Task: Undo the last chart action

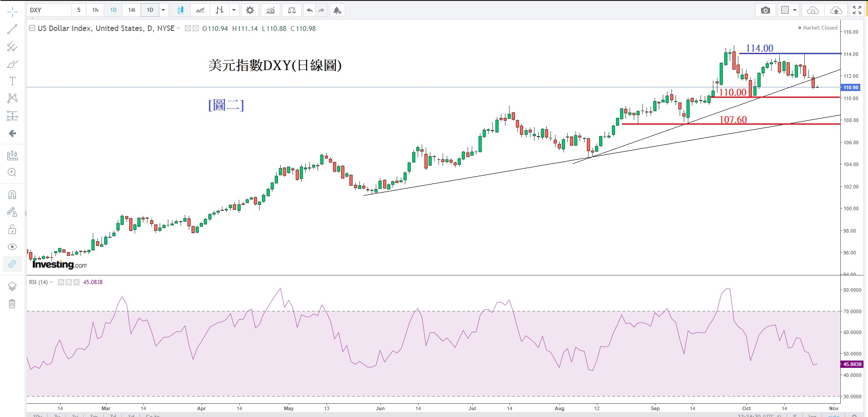Action: [x=309, y=10]
